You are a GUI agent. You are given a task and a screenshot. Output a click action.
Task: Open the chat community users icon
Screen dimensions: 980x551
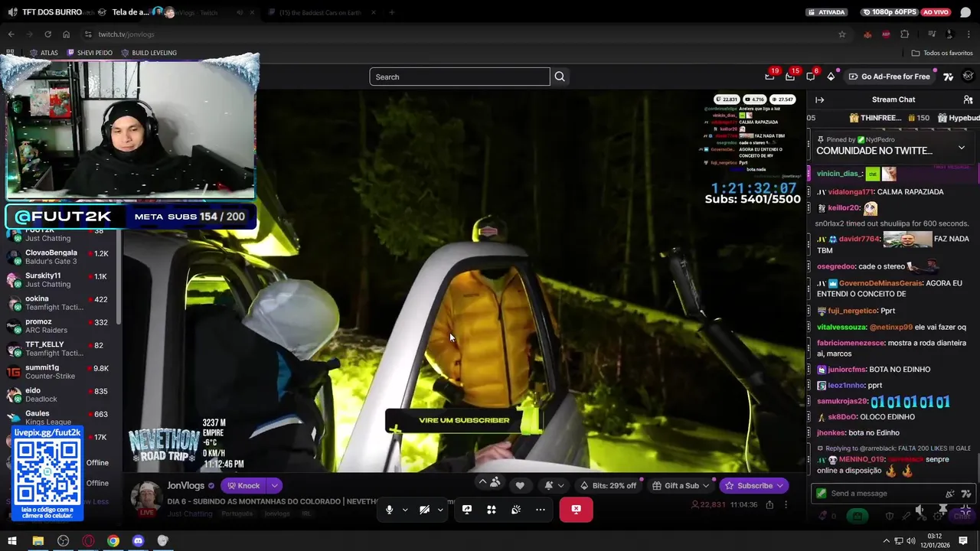point(968,99)
